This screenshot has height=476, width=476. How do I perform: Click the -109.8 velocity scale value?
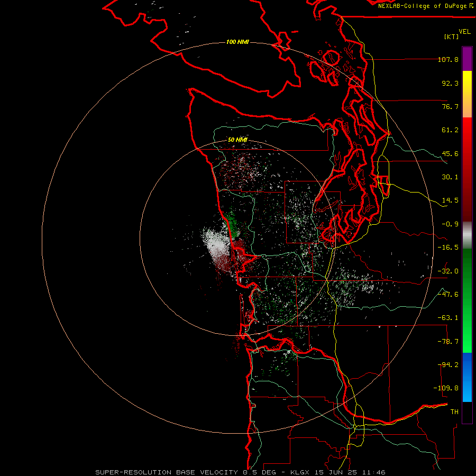(446, 388)
